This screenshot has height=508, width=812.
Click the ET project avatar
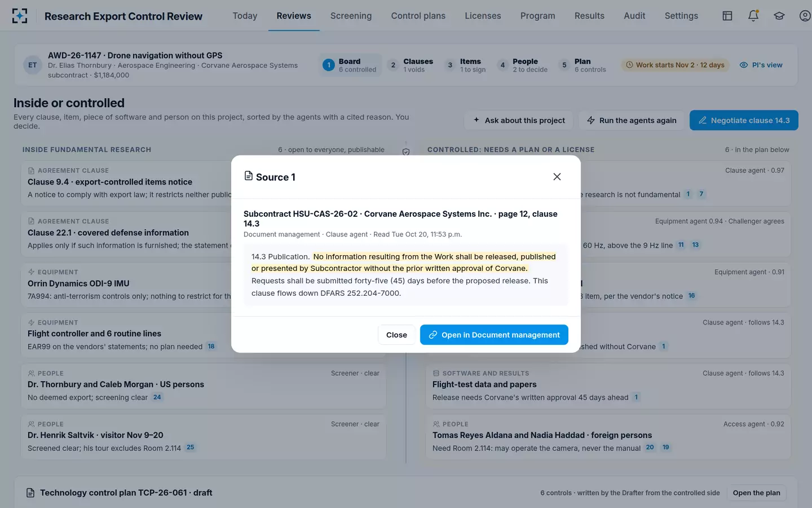33,65
